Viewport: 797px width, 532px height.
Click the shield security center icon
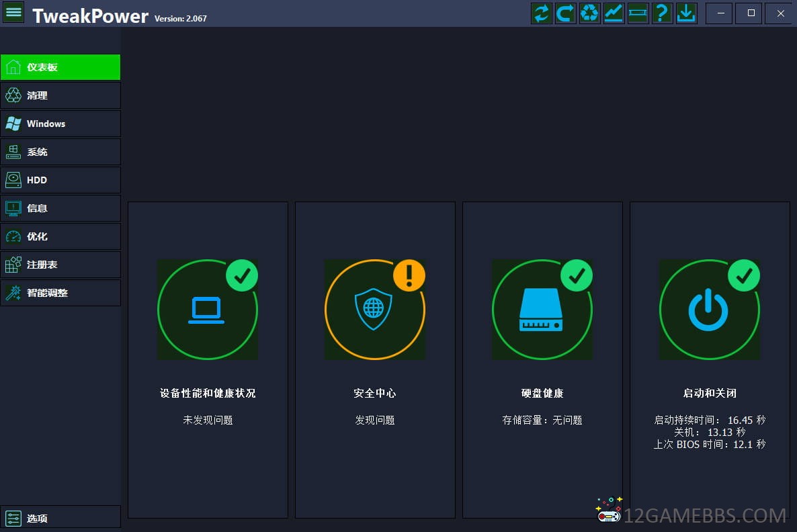(x=374, y=309)
